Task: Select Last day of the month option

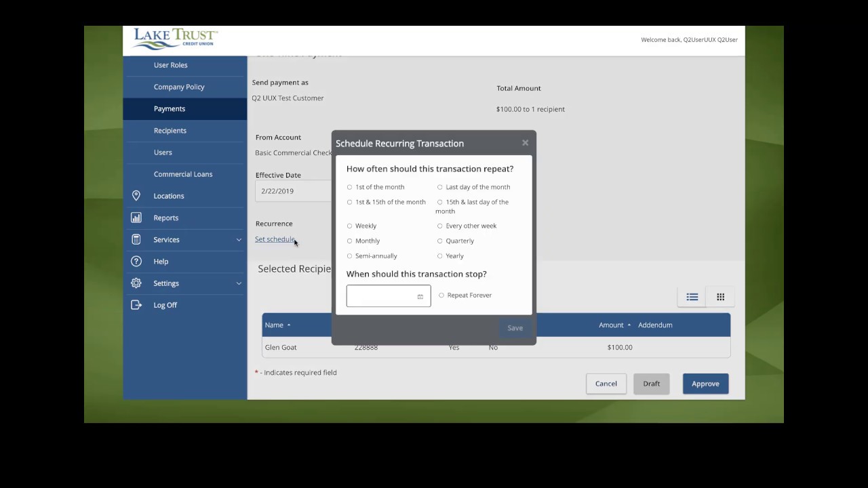Action: tap(440, 187)
